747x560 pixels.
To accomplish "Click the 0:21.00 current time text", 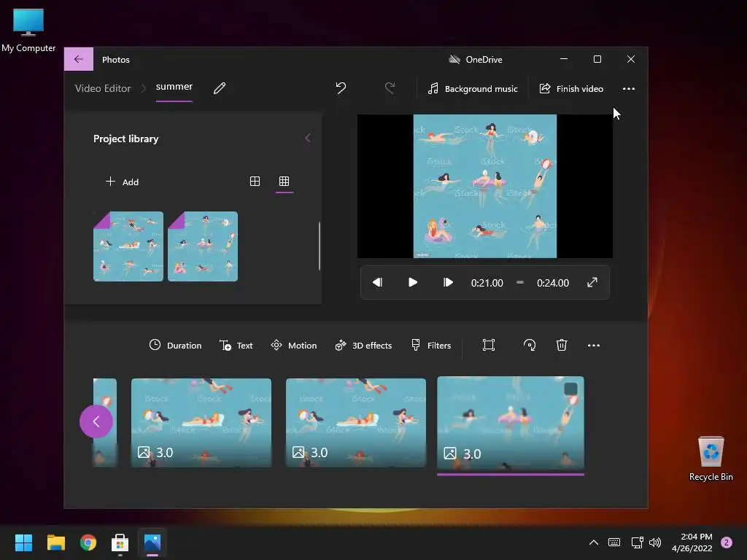I will [487, 283].
